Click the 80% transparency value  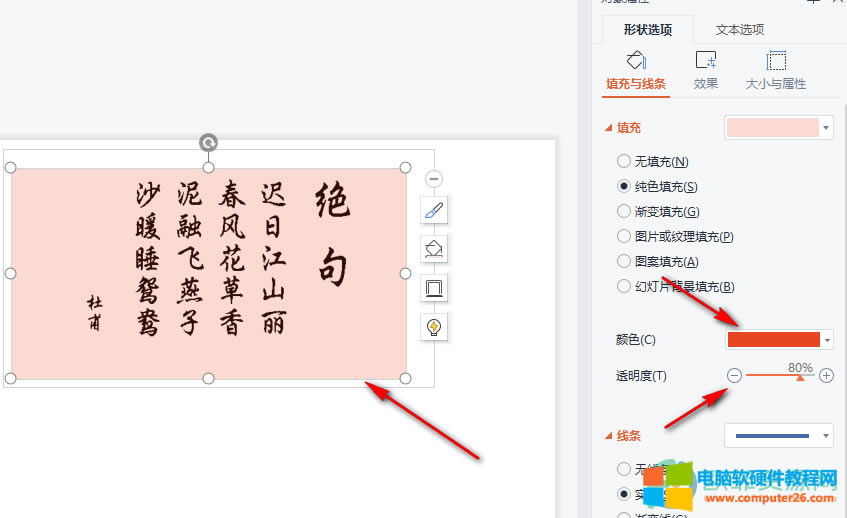point(800,367)
